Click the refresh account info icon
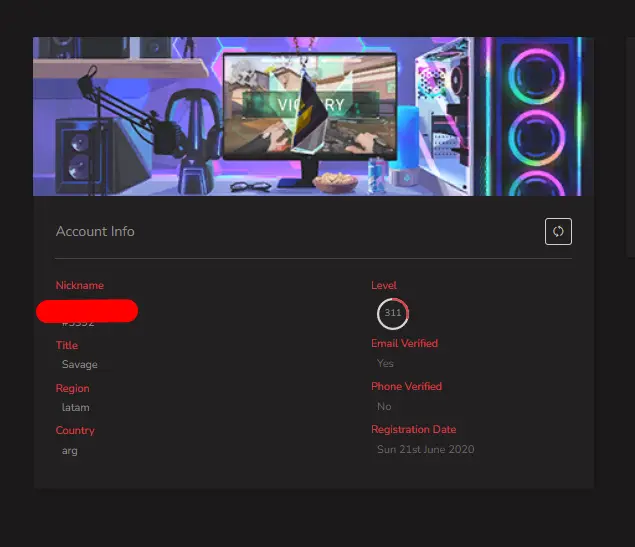This screenshot has height=547, width=635. pos(558,232)
